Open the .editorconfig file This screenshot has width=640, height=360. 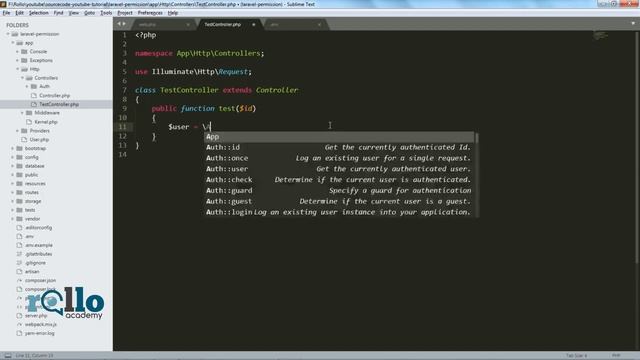pyautogui.click(x=38, y=228)
